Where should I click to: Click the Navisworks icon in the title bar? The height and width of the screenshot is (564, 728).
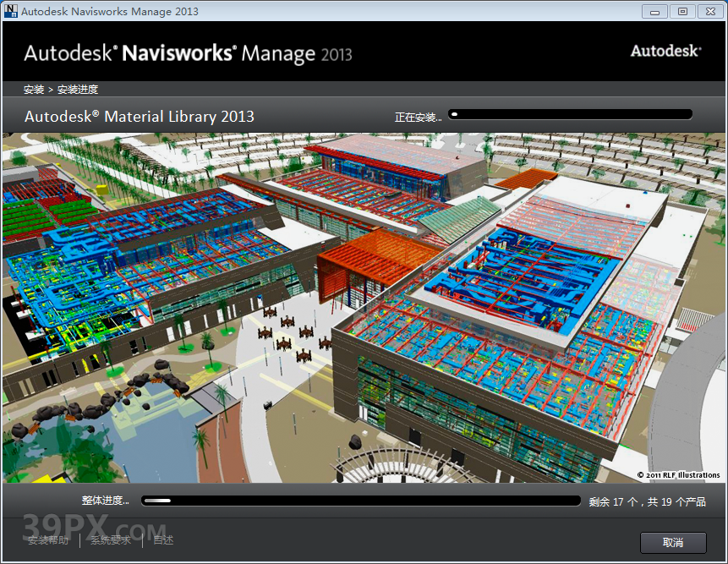tap(10, 11)
